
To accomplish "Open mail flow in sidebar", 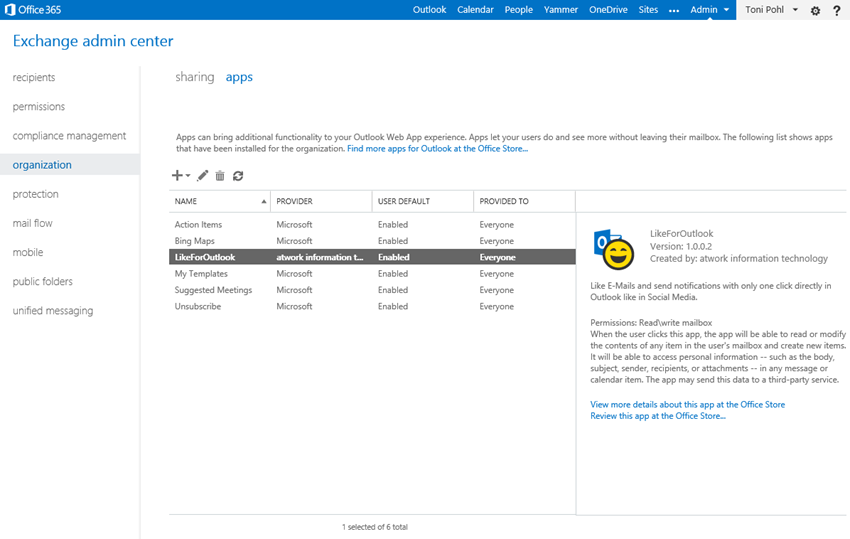I will pyautogui.click(x=33, y=223).
